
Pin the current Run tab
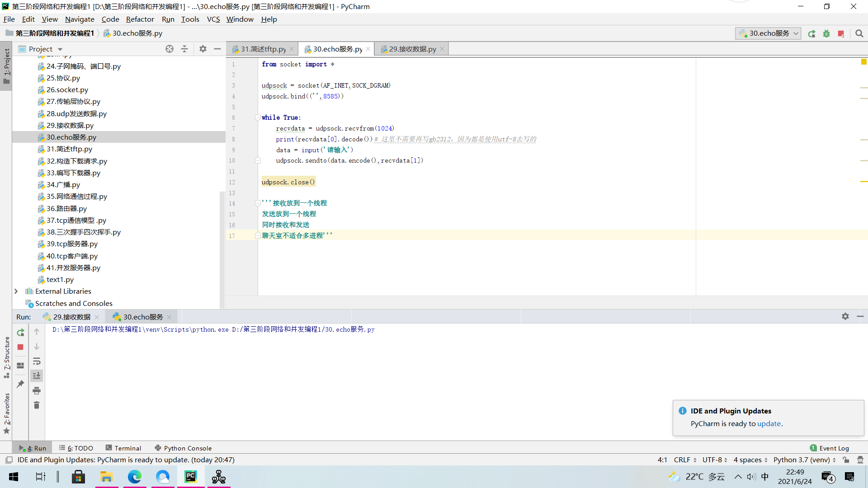[x=20, y=384]
